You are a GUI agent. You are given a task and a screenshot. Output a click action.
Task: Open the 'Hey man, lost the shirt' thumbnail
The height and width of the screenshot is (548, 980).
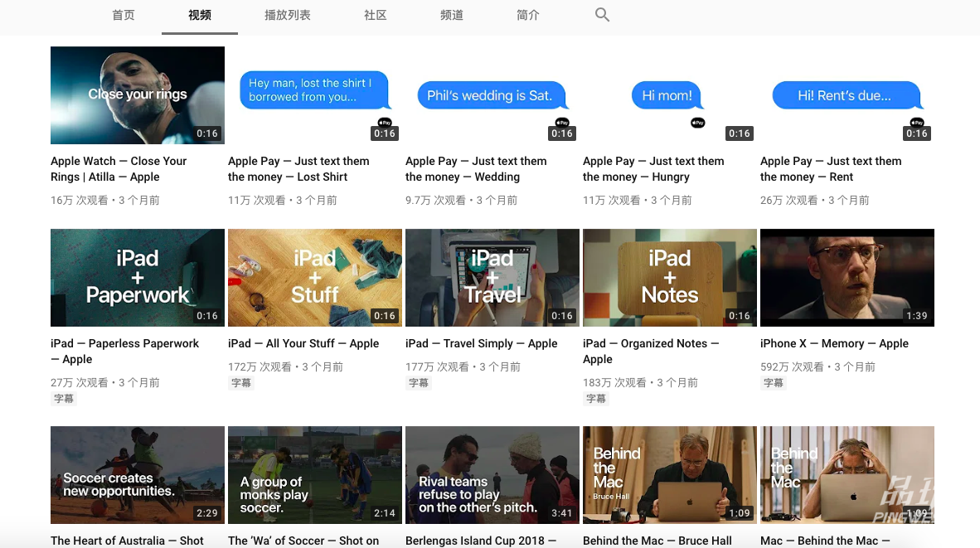[314, 95]
